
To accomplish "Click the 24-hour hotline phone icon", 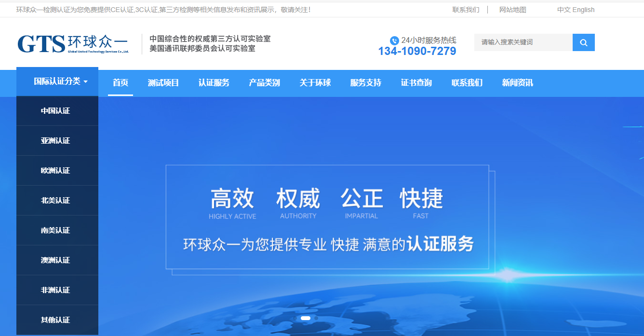I will pyautogui.click(x=393, y=40).
